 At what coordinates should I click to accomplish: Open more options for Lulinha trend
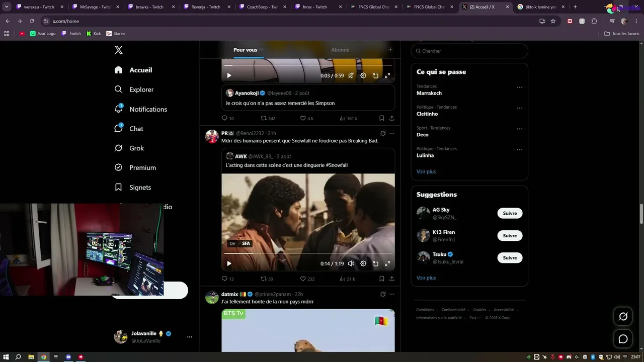[x=519, y=149]
